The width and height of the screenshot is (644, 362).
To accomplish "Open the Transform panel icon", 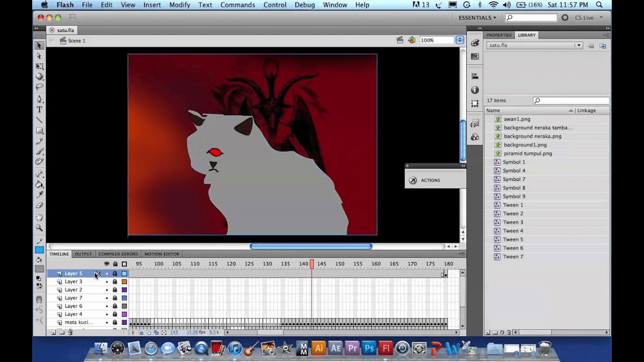I will coord(475,104).
